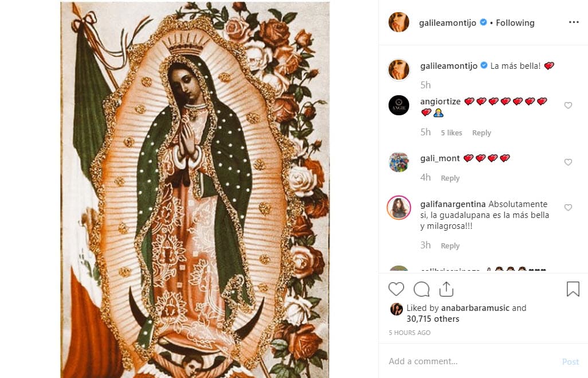Viewport: 588px width, 378px height.
Task: Save the post with the bookmark icon
Action: [573, 289]
